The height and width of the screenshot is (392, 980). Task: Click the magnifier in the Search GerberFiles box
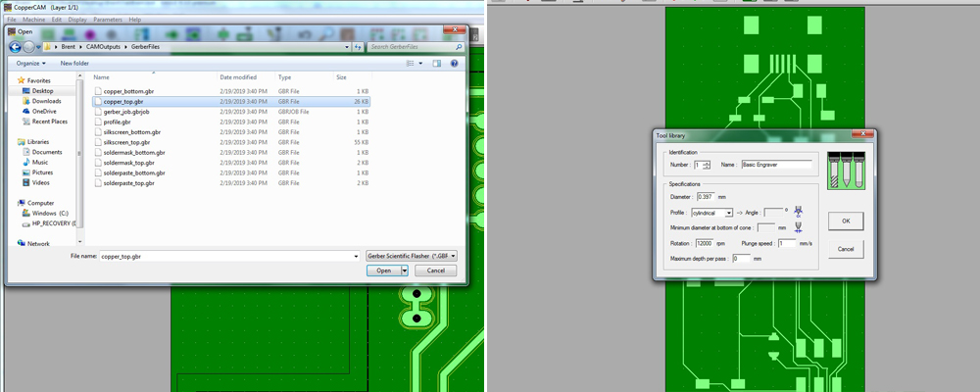point(458,47)
